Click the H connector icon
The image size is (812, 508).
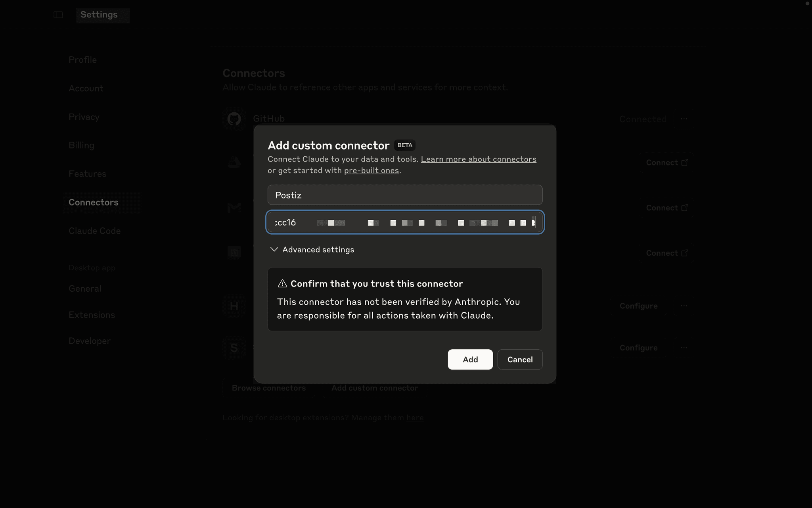click(234, 306)
